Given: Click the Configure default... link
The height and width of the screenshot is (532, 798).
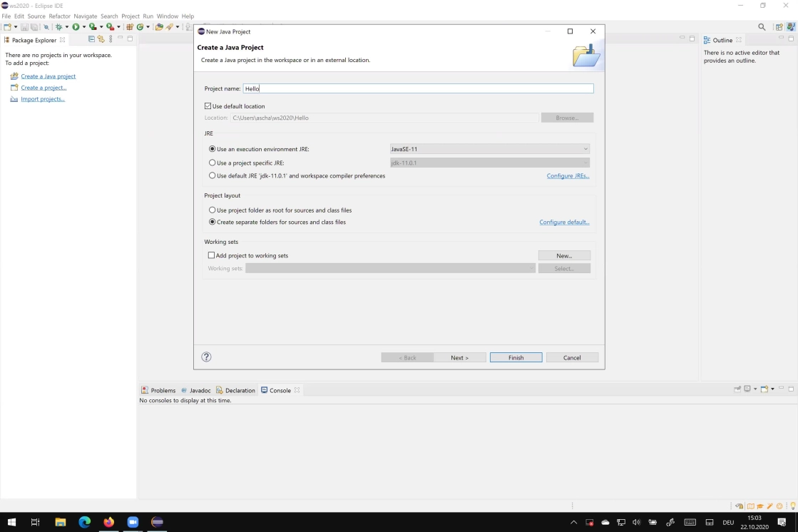Looking at the screenshot, I should click(564, 222).
